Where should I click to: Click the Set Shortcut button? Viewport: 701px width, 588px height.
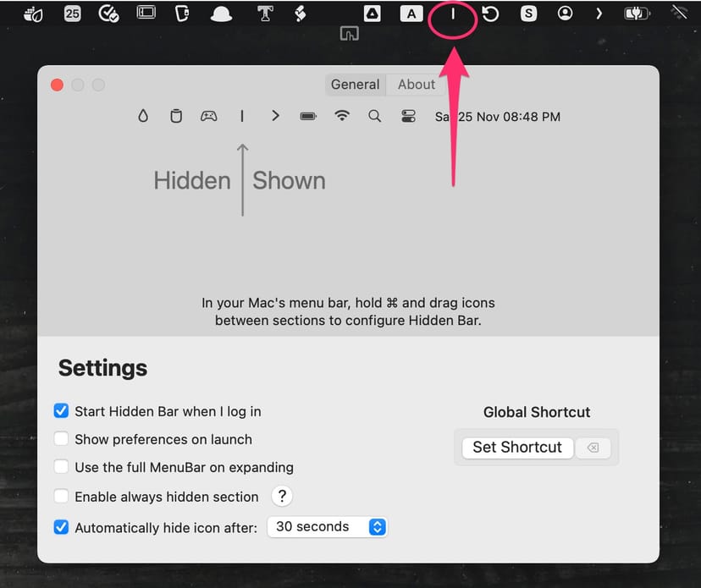pyautogui.click(x=517, y=448)
